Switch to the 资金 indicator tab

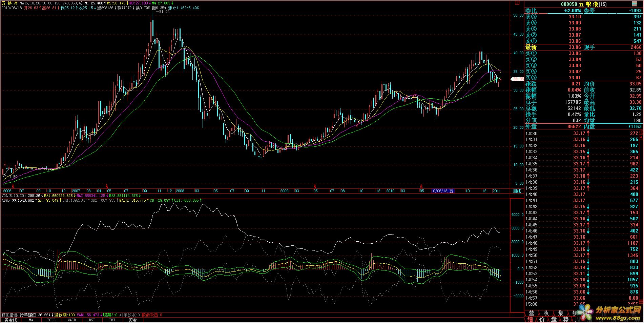pos(132,320)
